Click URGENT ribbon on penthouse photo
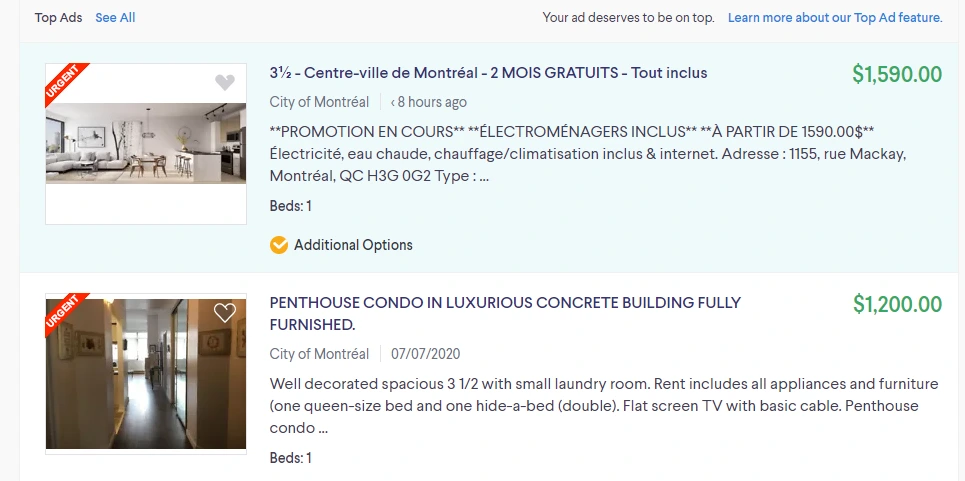The height and width of the screenshot is (481, 965). 66,314
